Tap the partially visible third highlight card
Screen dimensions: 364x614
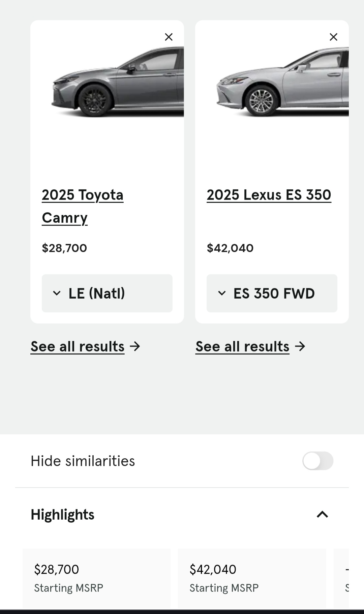click(x=341, y=579)
